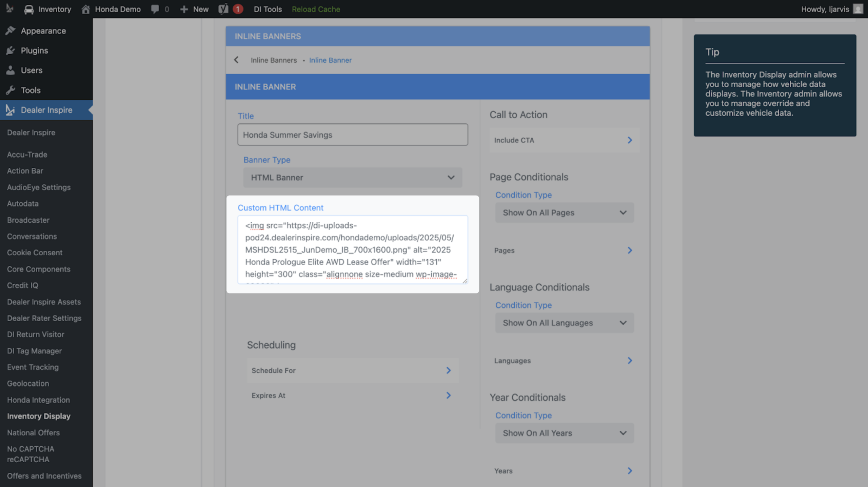Open DI Return Visitor
Screen dimensions: 868x487
pos(36,334)
